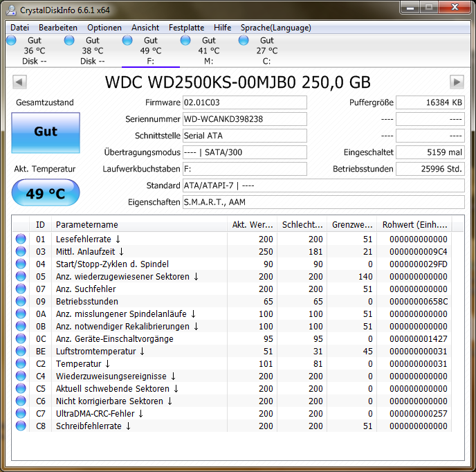Click raw value 0000000009C4
Image resolution: width=476 pixels, height=472 pixels.
coord(419,251)
